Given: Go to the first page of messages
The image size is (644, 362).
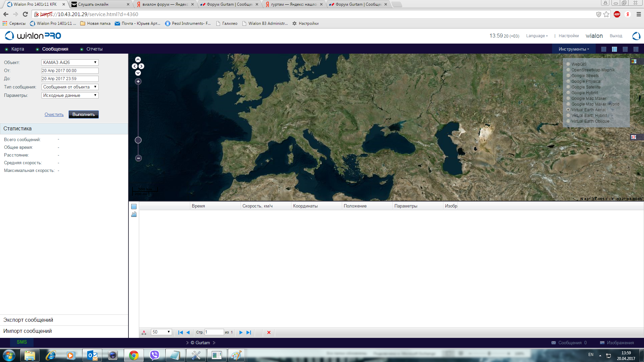Looking at the screenshot, I should click(x=180, y=333).
